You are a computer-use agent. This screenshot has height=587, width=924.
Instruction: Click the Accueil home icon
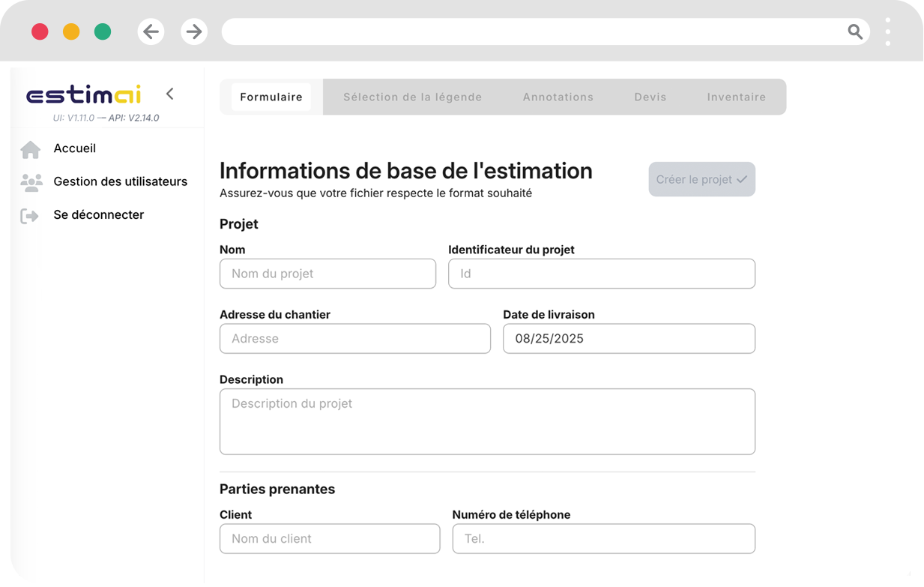(x=31, y=149)
